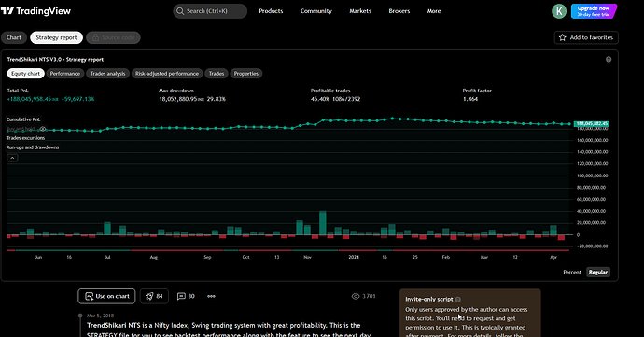Click the views eye icon
Screen dimensions: 644x337
click(356, 296)
